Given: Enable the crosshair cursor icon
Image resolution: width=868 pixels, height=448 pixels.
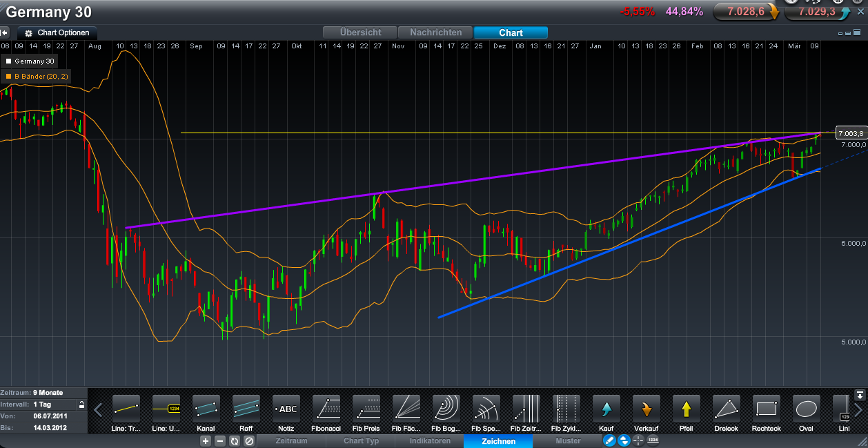Looking at the screenshot, I should [x=638, y=440].
